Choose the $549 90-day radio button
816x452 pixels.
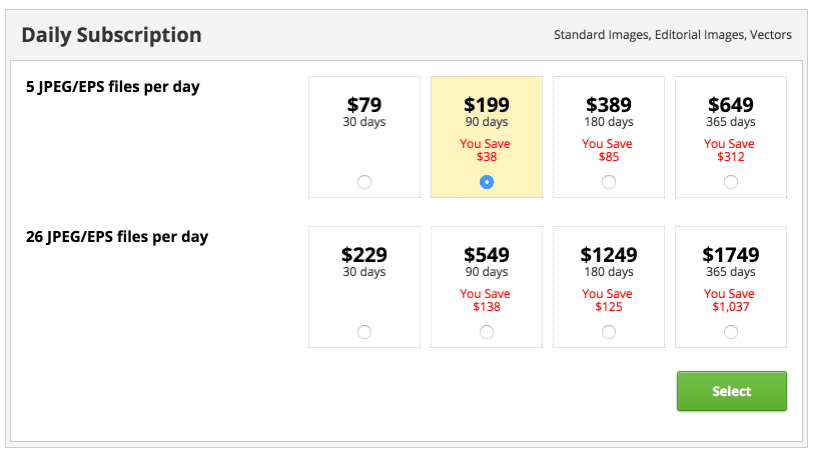point(486,332)
